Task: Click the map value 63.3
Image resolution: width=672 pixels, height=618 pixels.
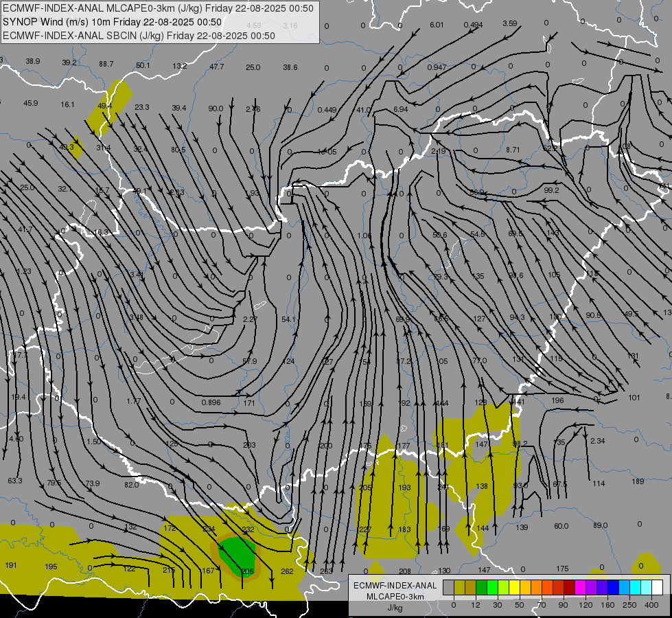Action: coord(15,481)
